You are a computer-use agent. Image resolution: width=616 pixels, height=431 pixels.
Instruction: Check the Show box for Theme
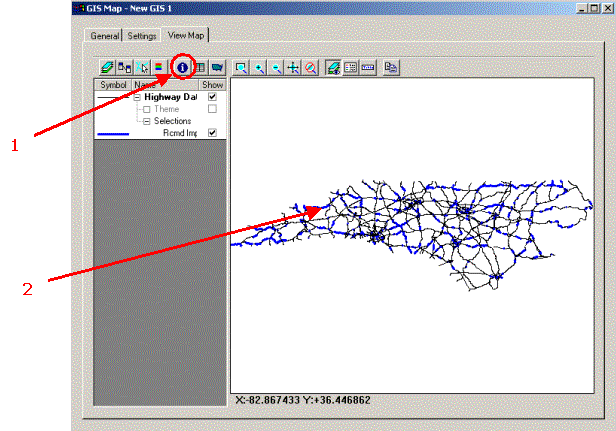point(212,109)
